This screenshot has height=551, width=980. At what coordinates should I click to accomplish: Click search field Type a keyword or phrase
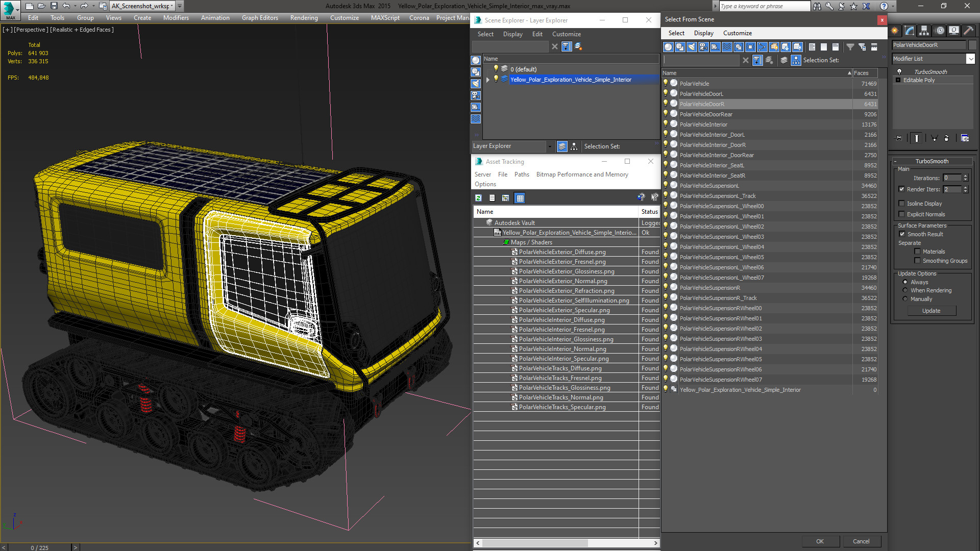tap(764, 6)
